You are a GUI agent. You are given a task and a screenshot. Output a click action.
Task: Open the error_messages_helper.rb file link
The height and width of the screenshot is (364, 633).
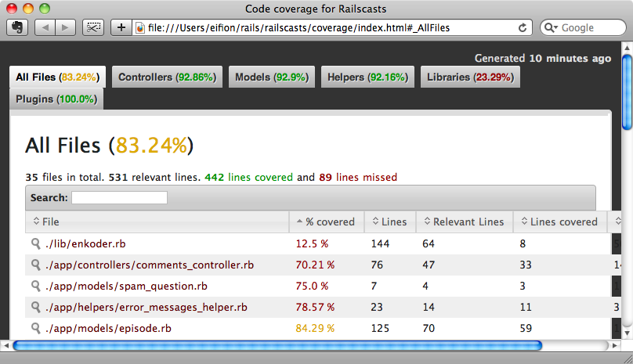pos(146,307)
